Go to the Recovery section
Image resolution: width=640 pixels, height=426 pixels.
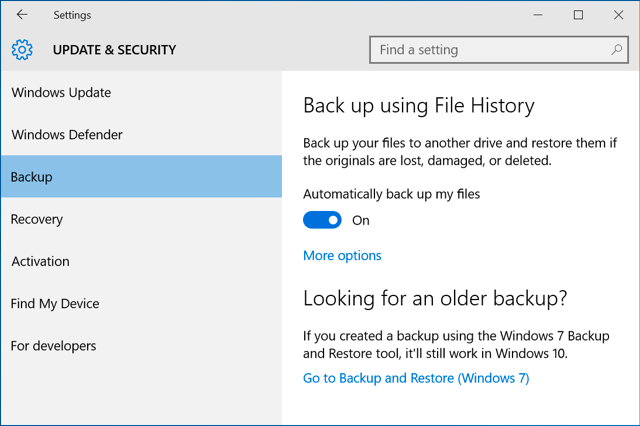[37, 219]
